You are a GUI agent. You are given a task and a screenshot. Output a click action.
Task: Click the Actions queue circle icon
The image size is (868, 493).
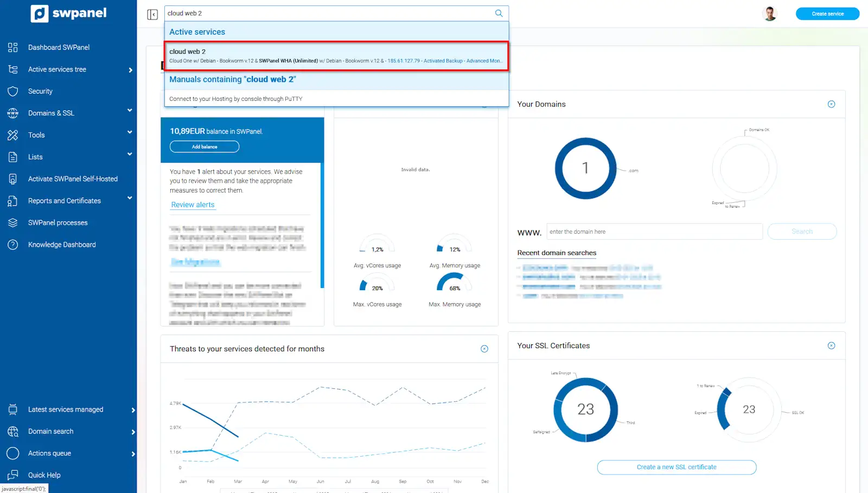13,453
